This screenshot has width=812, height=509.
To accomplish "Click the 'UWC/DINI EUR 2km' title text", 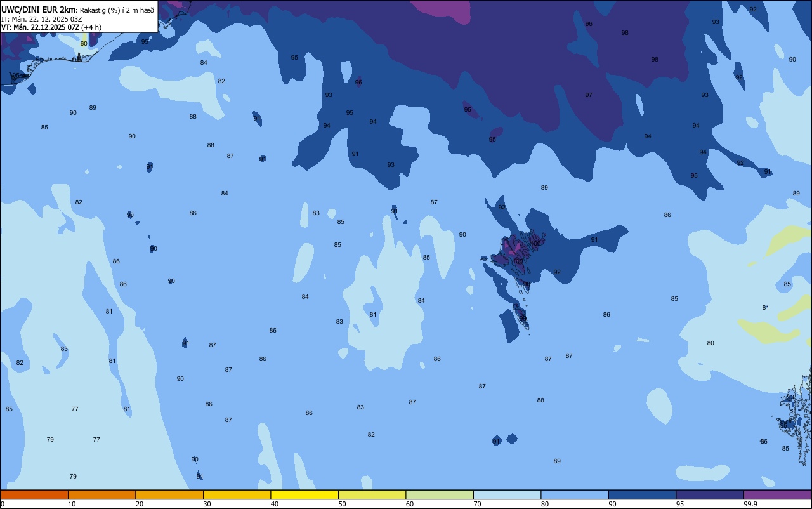I will click(39, 10).
